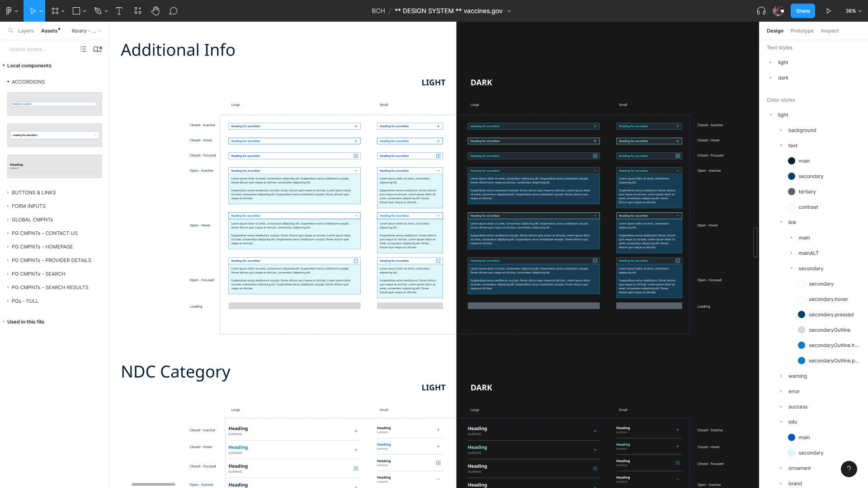Open the library page selector
Screen dimensions: 868x488
86,31
